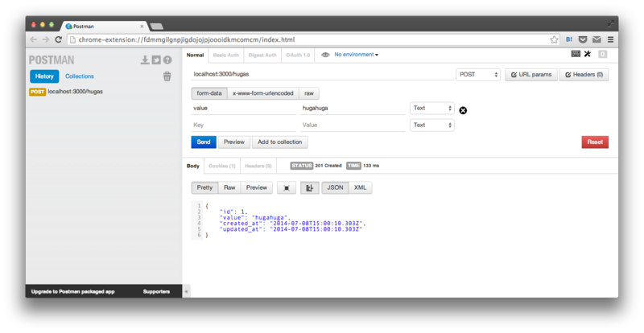Open the POST method dropdown
Image resolution: width=644 pixels, height=333 pixels.
pyautogui.click(x=478, y=74)
